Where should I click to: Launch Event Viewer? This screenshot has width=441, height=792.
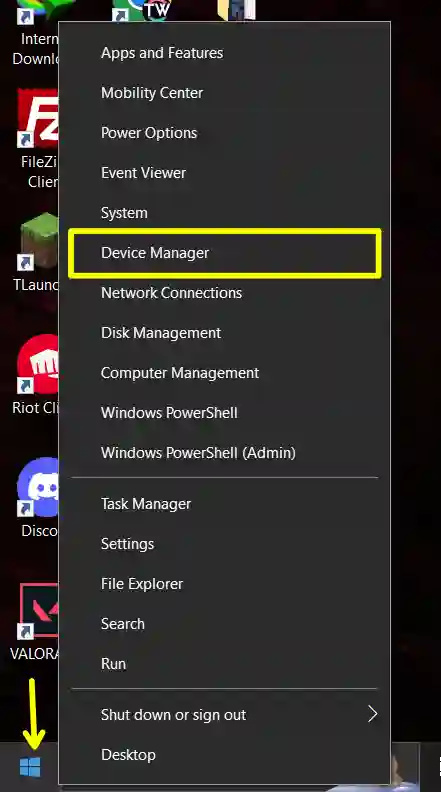pyautogui.click(x=224, y=173)
